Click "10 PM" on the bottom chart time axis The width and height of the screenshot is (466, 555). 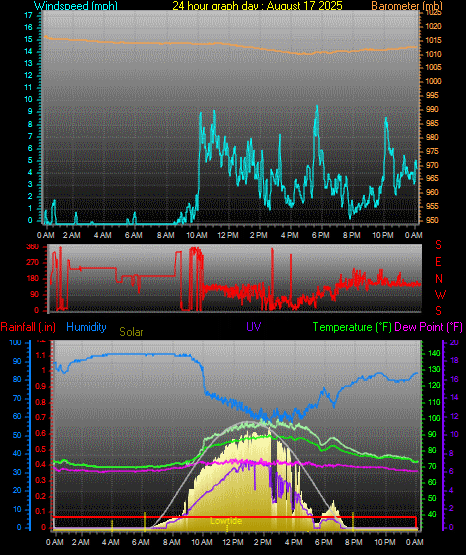(385, 542)
